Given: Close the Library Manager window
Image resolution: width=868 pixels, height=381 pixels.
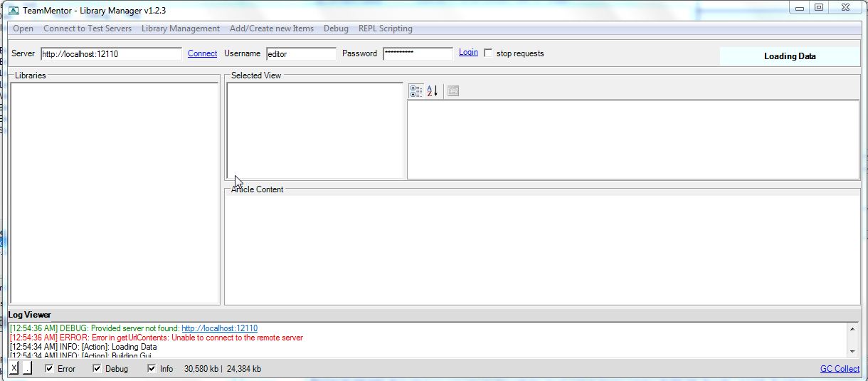Looking at the screenshot, I should pyautogui.click(x=846, y=7).
